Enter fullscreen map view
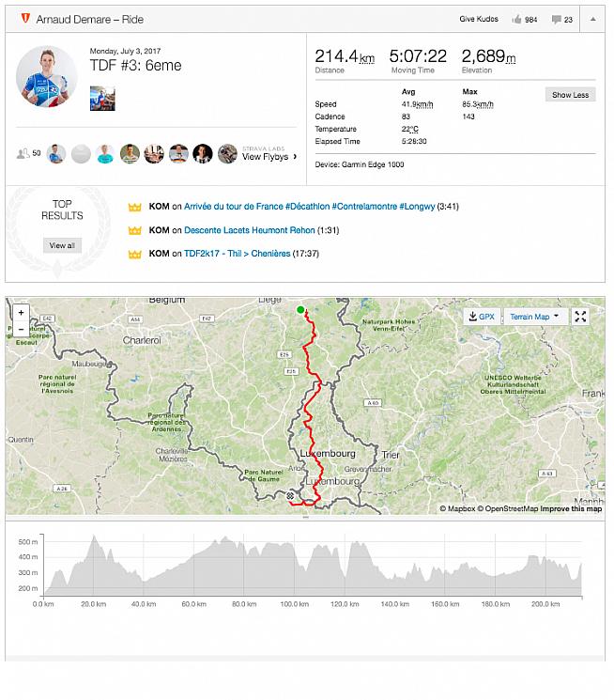 coord(581,317)
